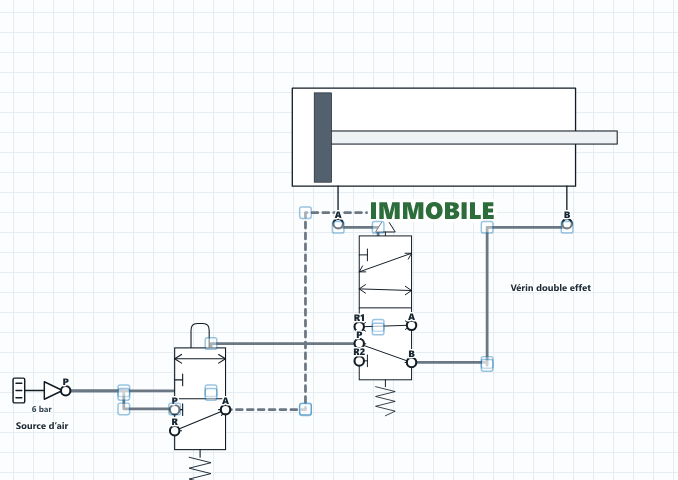Select the wire from 3/2 valve to distributor P
The height and width of the screenshot is (480, 678).
pos(285,343)
